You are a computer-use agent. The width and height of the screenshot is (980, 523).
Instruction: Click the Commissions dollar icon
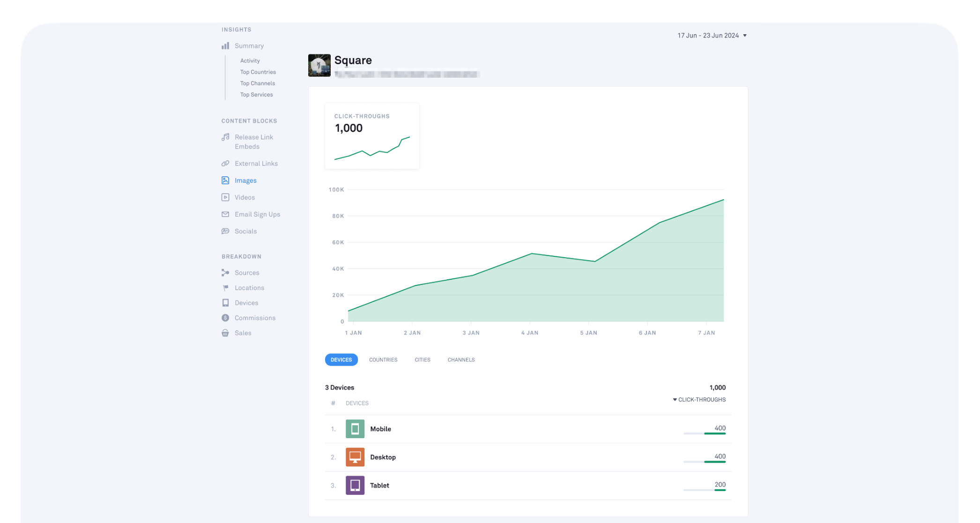[225, 318]
